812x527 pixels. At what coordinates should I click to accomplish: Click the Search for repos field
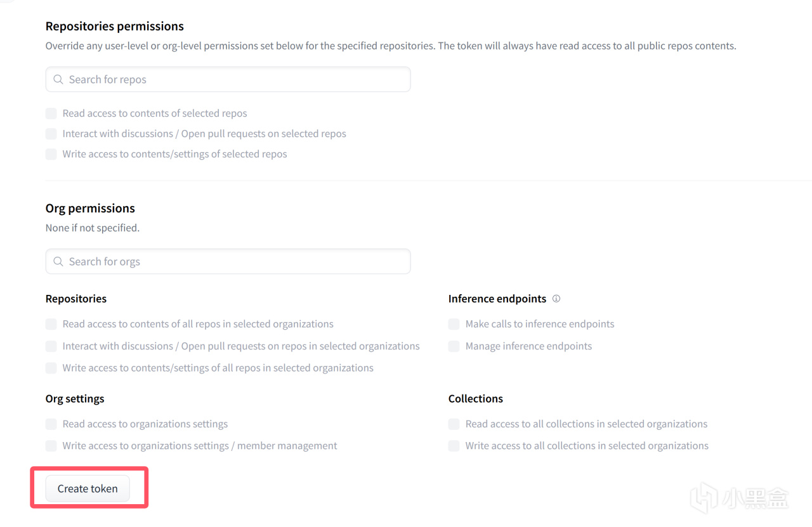pyautogui.click(x=235, y=80)
